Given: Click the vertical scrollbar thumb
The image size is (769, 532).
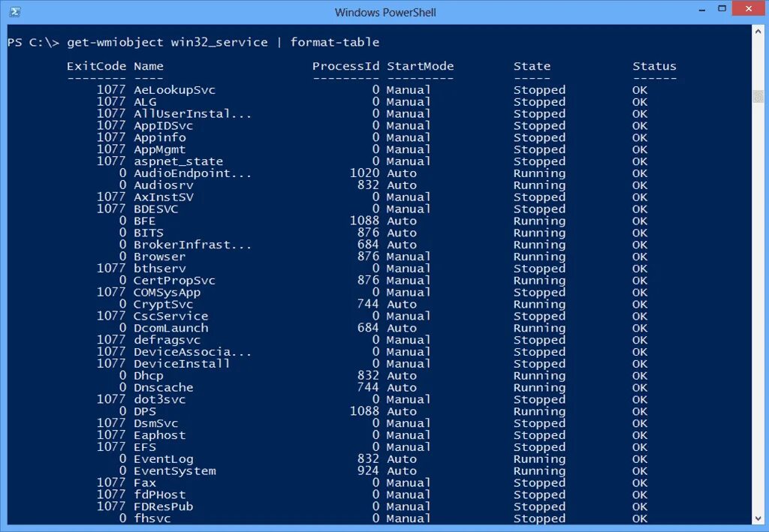Looking at the screenshot, I should click(x=758, y=96).
